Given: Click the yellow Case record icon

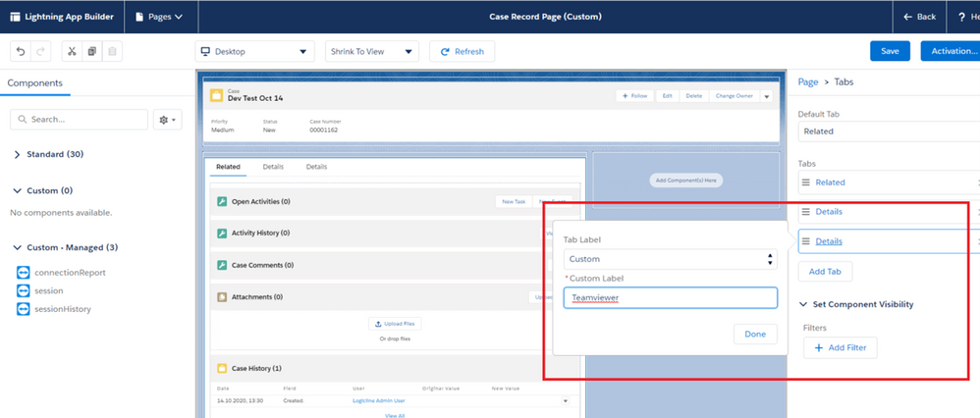Looking at the screenshot, I should 216,95.
